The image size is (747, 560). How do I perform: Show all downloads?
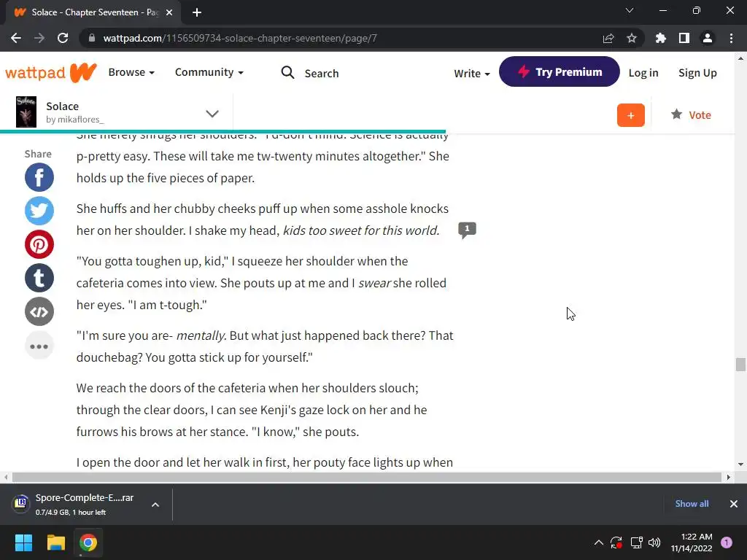pyautogui.click(x=692, y=504)
